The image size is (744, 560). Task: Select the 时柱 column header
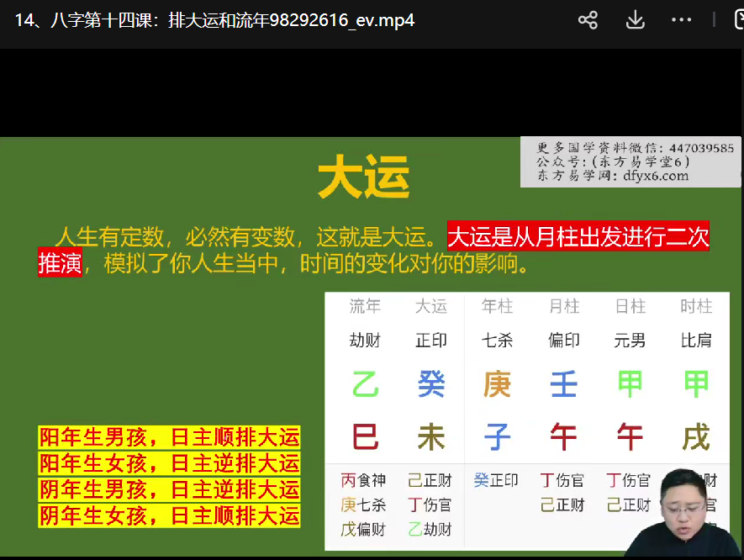point(696,307)
